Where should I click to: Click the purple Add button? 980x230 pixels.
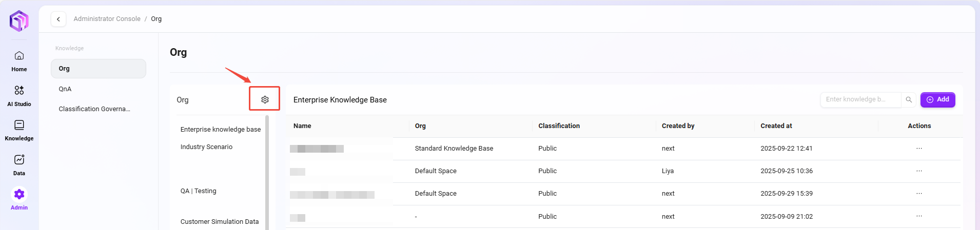coord(937,99)
